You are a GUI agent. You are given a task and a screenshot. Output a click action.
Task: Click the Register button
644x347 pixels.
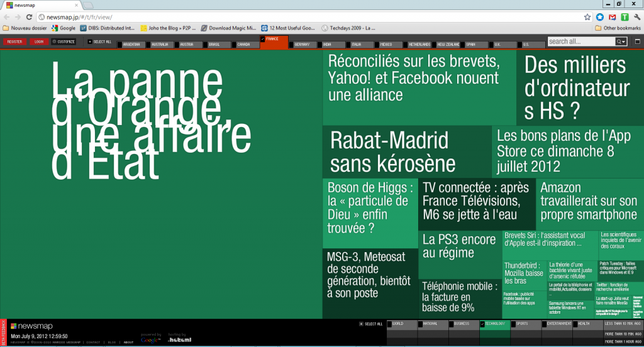(x=15, y=41)
